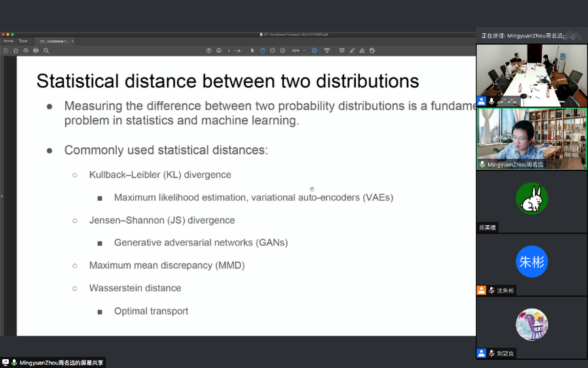Click the Add comment note icon
Viewport: 588px width, 368px height.
[x=342, y=51]
